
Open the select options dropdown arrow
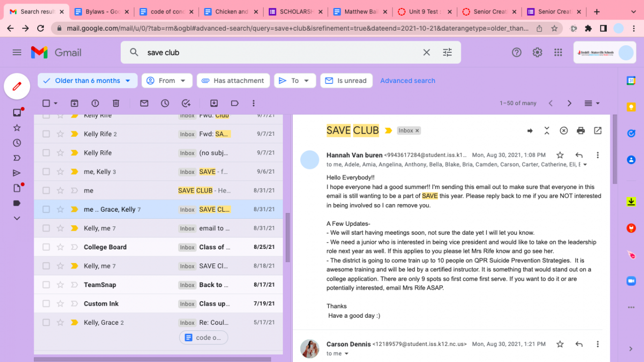[56, 103]
